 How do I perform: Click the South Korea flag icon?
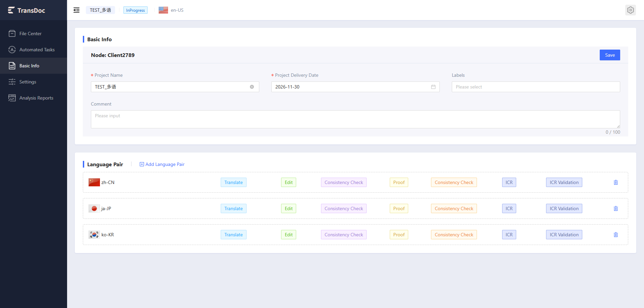coord(94,235)
